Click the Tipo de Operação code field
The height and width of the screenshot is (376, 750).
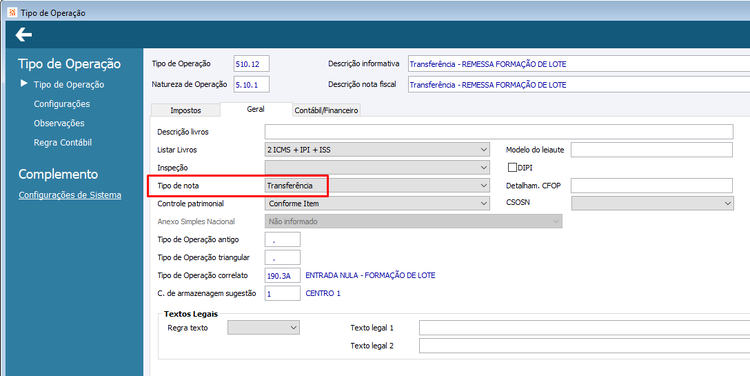point(252,64)
